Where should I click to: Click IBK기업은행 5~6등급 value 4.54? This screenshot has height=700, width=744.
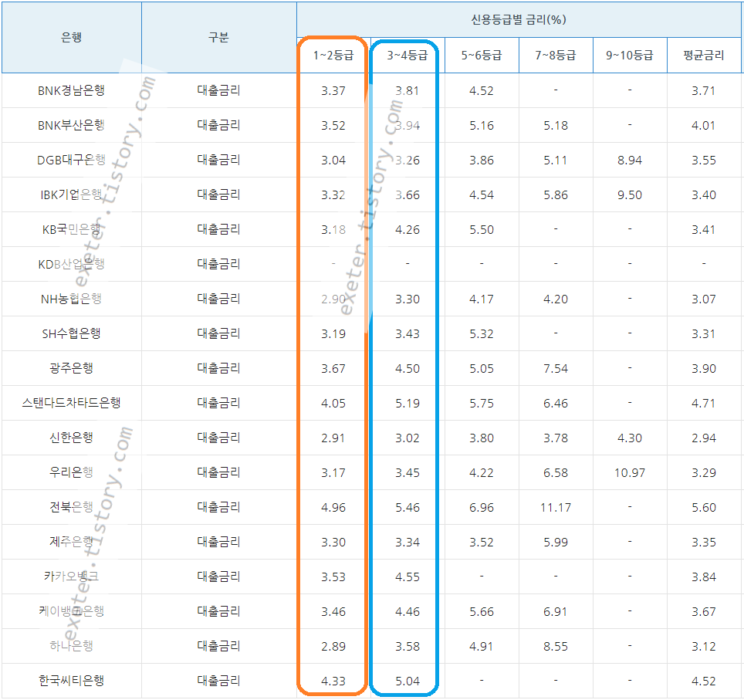[481, 195]
